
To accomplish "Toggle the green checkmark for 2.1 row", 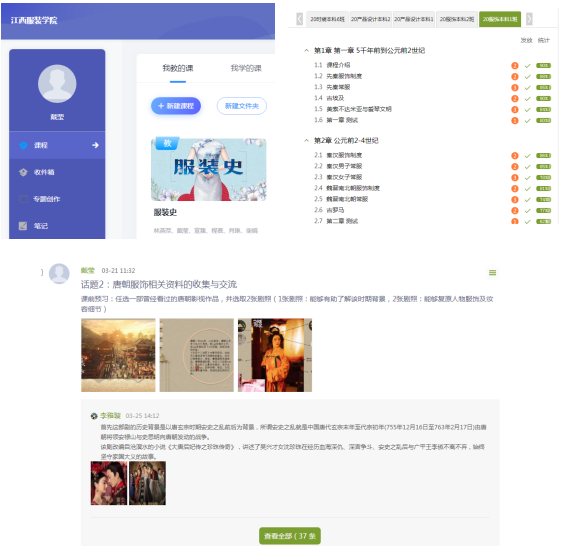I will (527, 156).
